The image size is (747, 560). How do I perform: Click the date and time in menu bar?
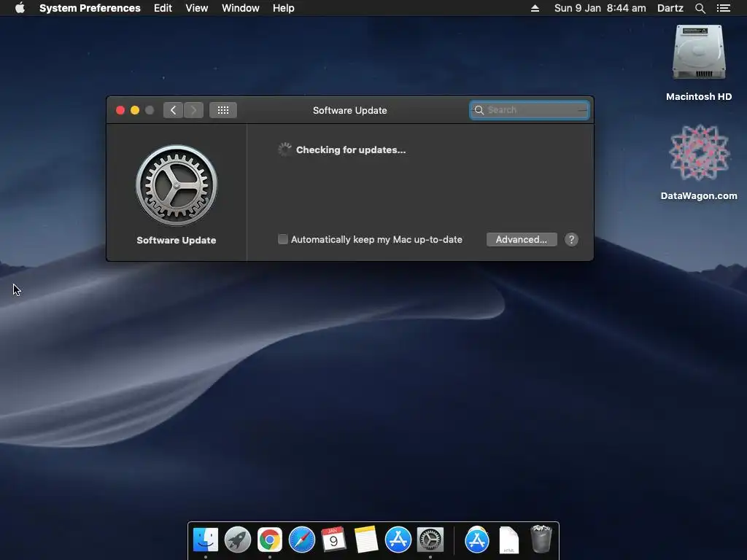click(600, 8)
